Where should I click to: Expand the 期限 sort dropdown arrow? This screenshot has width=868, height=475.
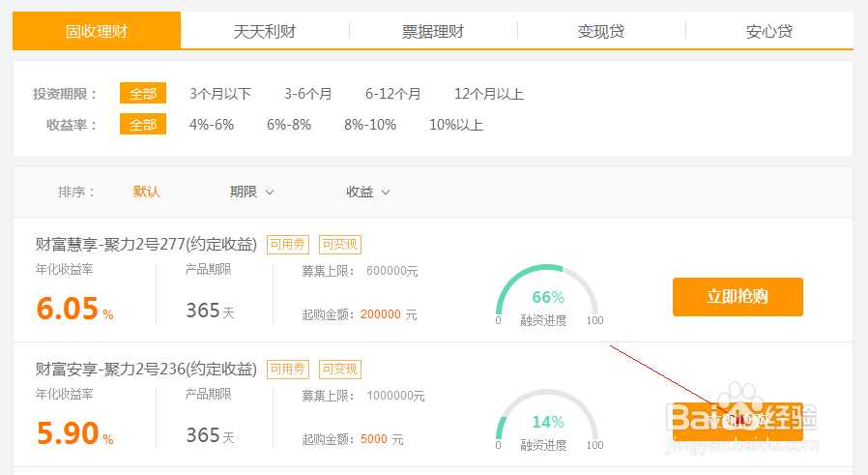click(270, 193)
